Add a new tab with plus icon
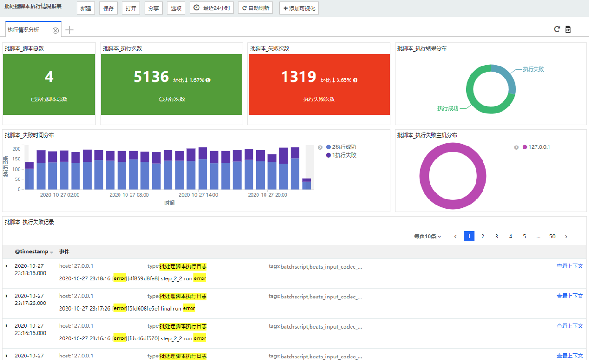589x364 pixels. tap(69, 30)
